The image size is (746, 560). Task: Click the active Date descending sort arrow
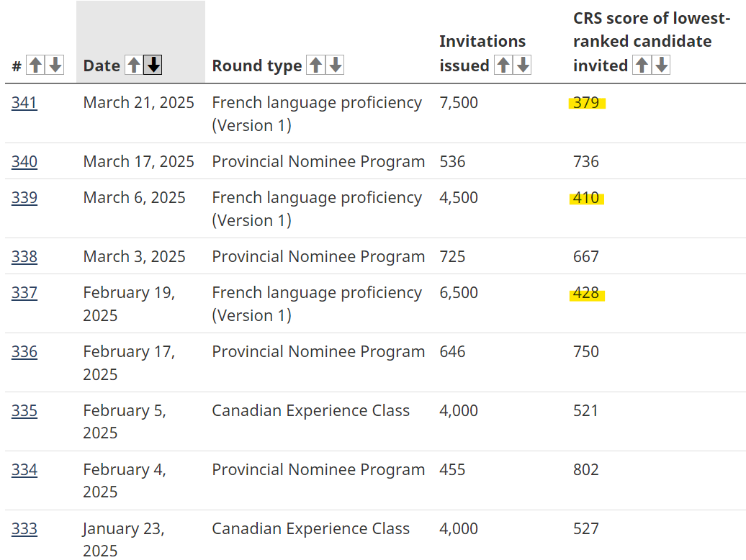[153, 66]
